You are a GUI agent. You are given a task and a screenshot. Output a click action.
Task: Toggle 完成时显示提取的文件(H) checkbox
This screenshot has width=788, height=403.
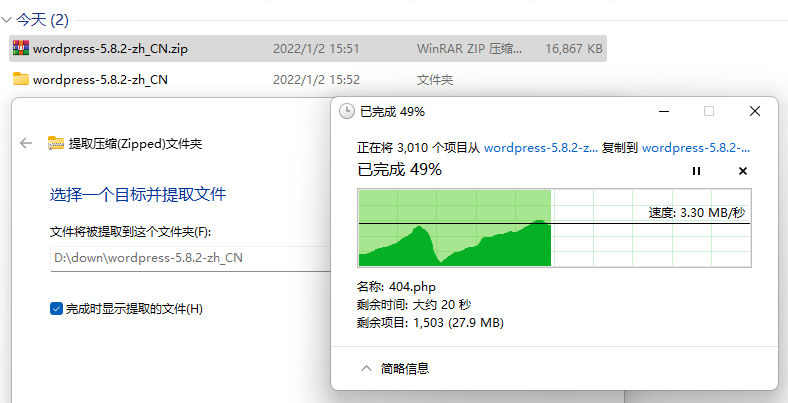[56, 308]
